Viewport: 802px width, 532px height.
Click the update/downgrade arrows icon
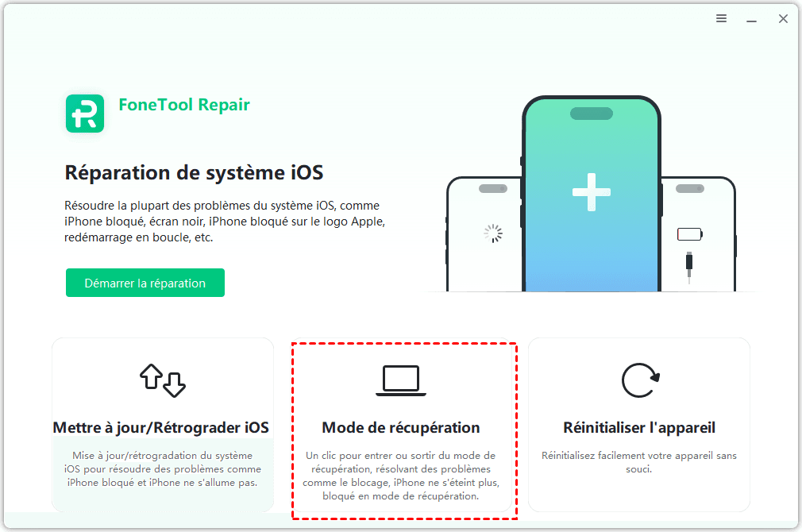click(x=163, y=380)
